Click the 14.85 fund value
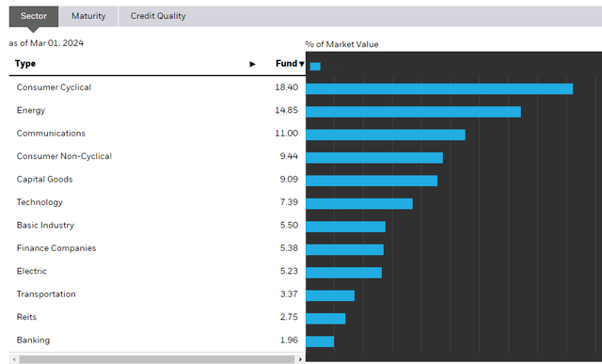 point(286,110)
